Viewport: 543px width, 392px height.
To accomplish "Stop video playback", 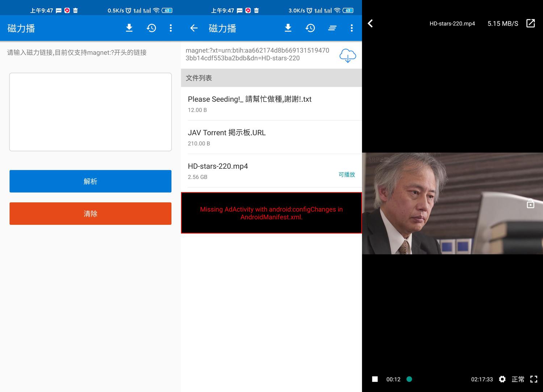I will 375,379.
